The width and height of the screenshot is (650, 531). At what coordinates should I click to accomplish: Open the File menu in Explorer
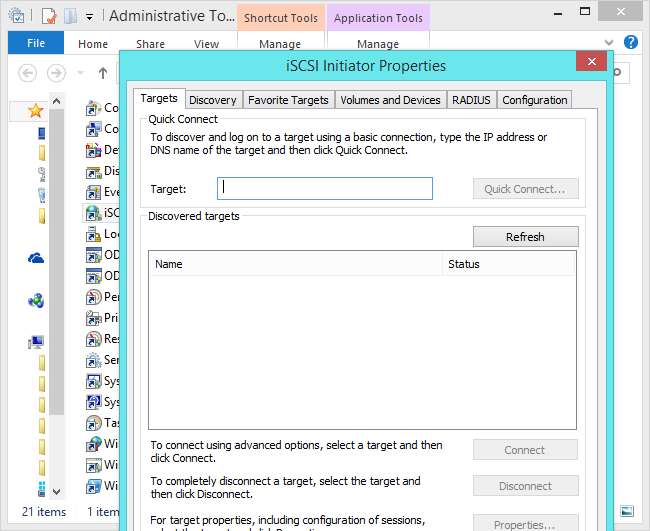point(36,43)
